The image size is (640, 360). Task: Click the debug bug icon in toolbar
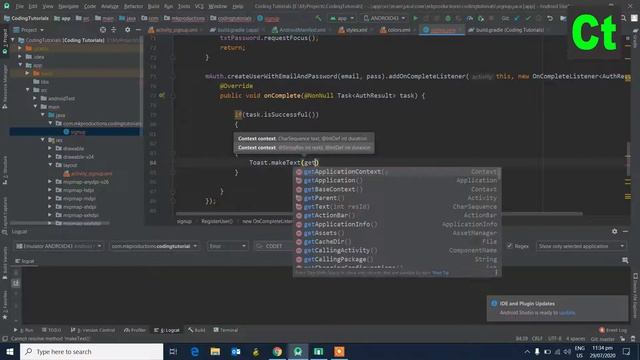point(448,18)
